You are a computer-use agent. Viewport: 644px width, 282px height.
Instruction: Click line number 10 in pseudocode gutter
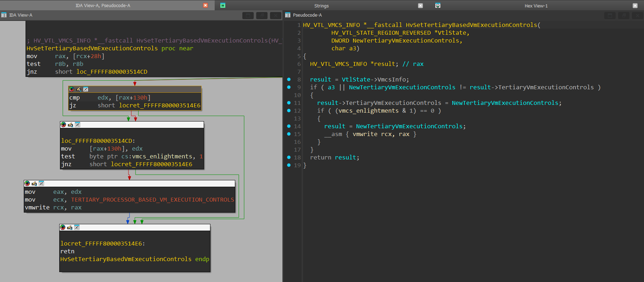point(297,95)
